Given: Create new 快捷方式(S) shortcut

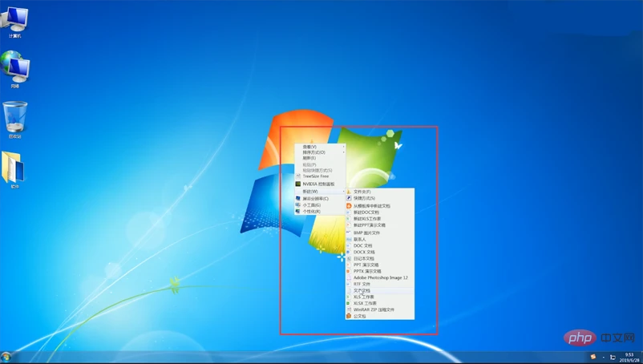Looking at the screenshot, I should pyautogui.click(x=380, y=198).
